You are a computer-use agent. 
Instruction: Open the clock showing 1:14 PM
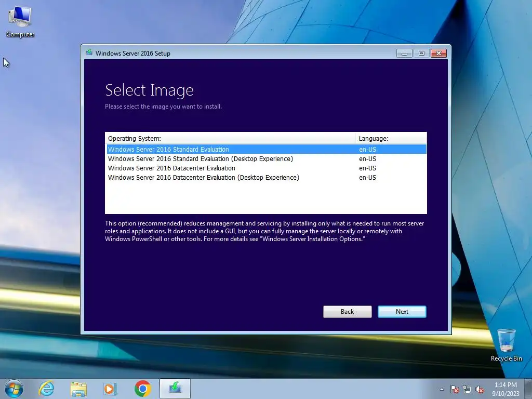(506, 389)
